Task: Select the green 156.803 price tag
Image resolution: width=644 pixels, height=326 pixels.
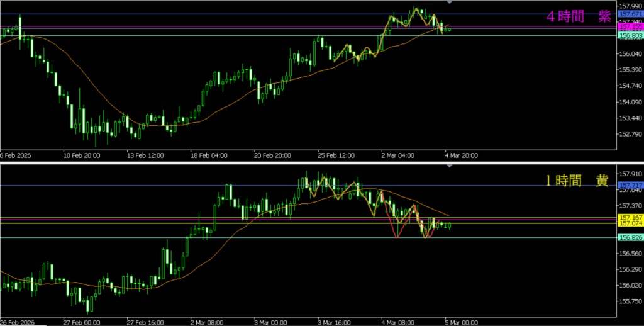Action: pyautogui.click(x=630, y=36)
